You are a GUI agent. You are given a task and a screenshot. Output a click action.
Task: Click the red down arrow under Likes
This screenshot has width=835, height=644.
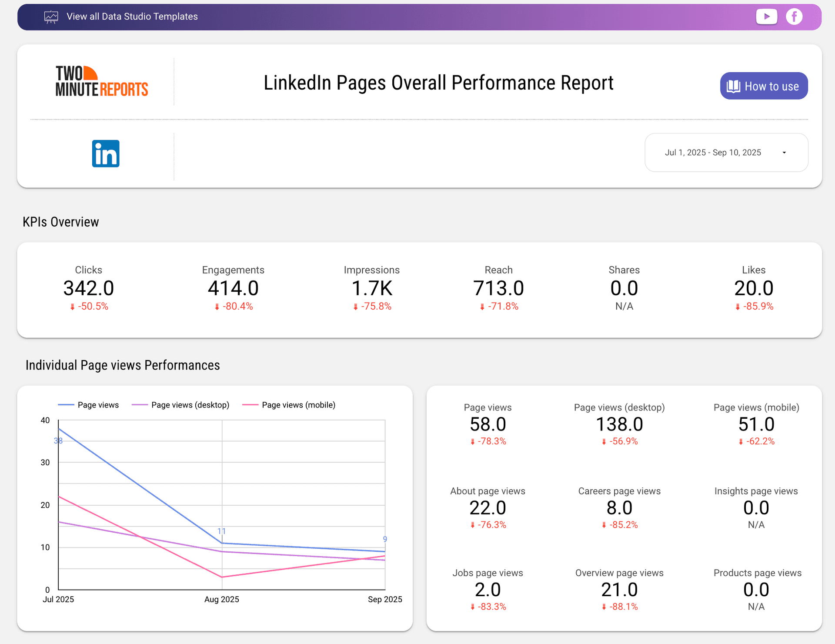coord(738,307)
